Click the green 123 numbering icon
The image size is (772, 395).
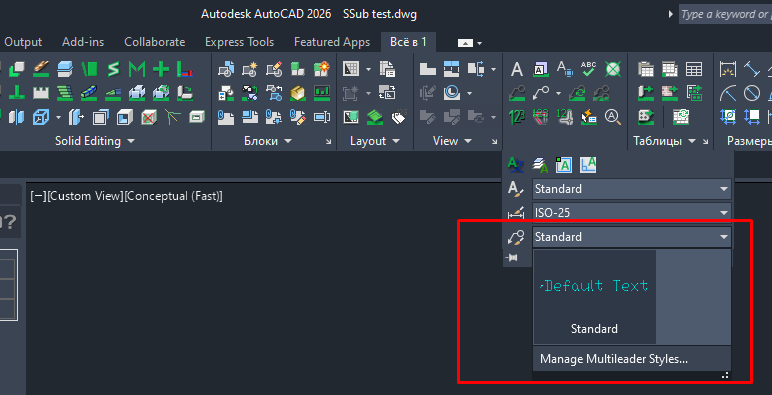point(516,117)
